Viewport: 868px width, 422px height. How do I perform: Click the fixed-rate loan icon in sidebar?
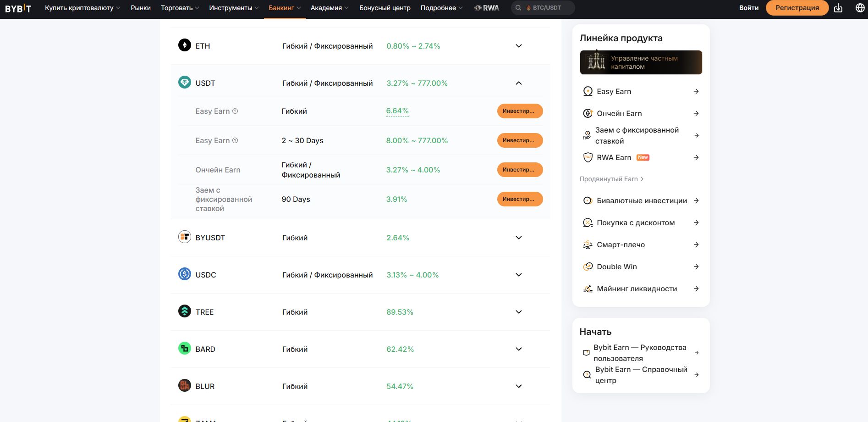pos(587,135)
